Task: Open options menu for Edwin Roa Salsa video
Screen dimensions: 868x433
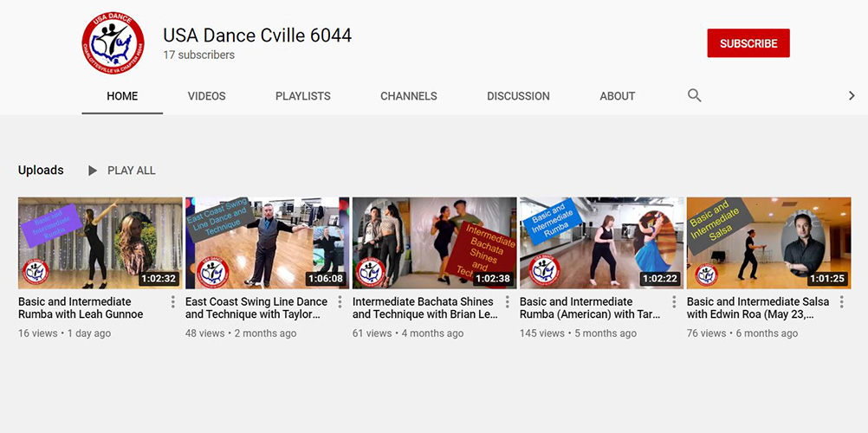Action: click(x=841, y=301)
